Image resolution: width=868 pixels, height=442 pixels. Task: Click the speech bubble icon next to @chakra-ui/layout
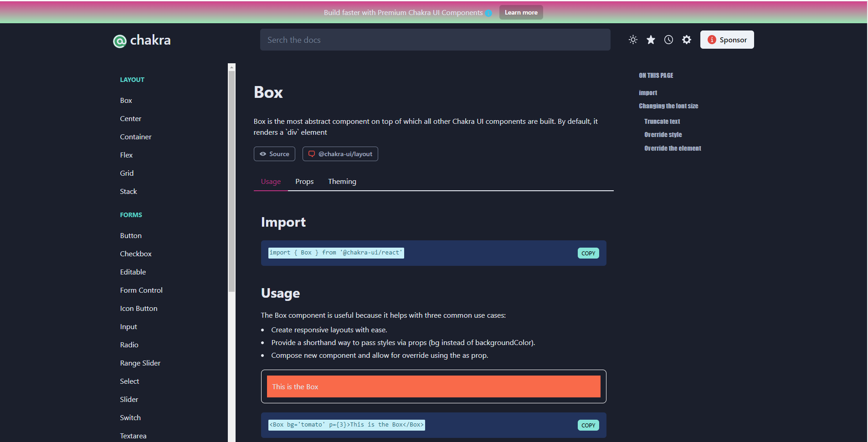(311, 154)
